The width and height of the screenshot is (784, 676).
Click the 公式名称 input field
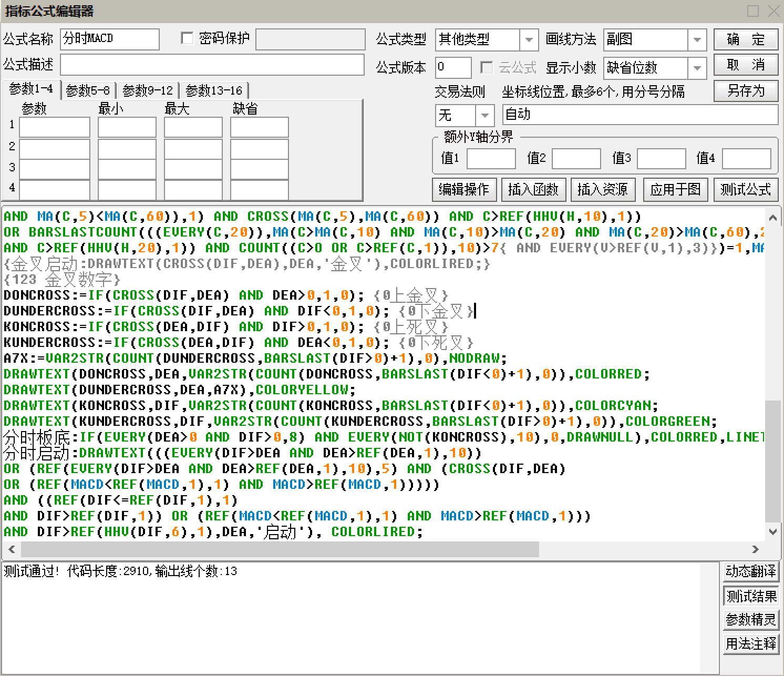[110, 39]
